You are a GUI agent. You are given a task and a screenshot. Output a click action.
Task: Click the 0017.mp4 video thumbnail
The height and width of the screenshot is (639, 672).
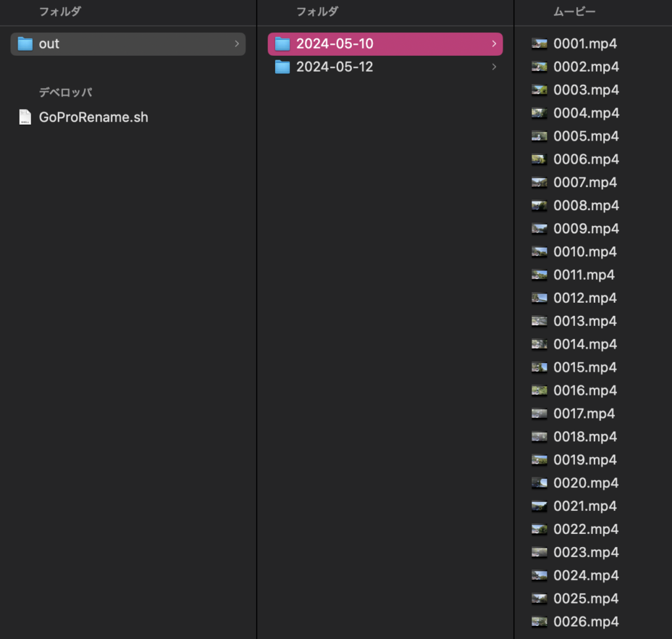click(539, 414)
